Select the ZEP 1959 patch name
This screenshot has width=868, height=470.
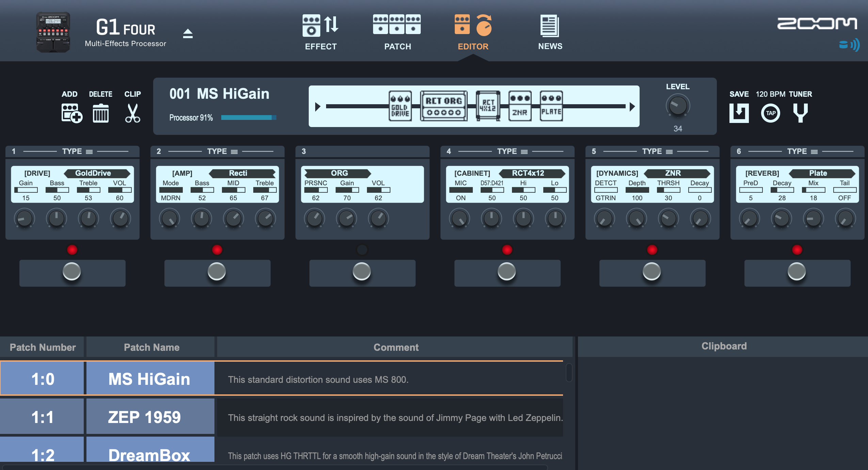150,417
